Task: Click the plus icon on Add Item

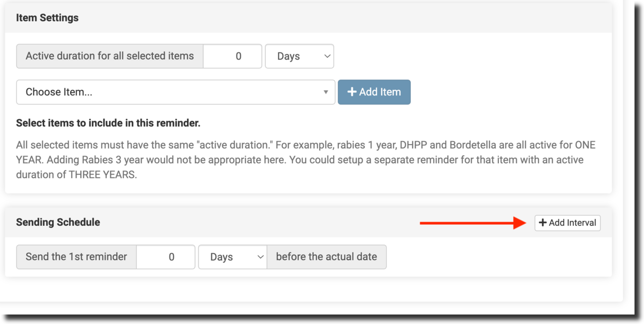Action: (352, 92)
